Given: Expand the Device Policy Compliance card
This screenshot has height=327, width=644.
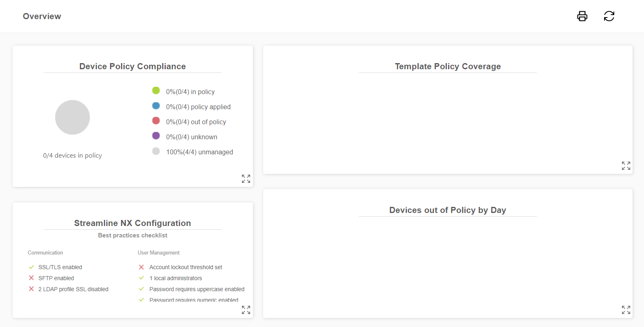Looking at the screenshot, I should click(x=246, y=179).
